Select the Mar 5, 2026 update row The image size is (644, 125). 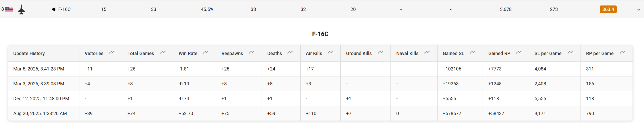pos(39,69)
